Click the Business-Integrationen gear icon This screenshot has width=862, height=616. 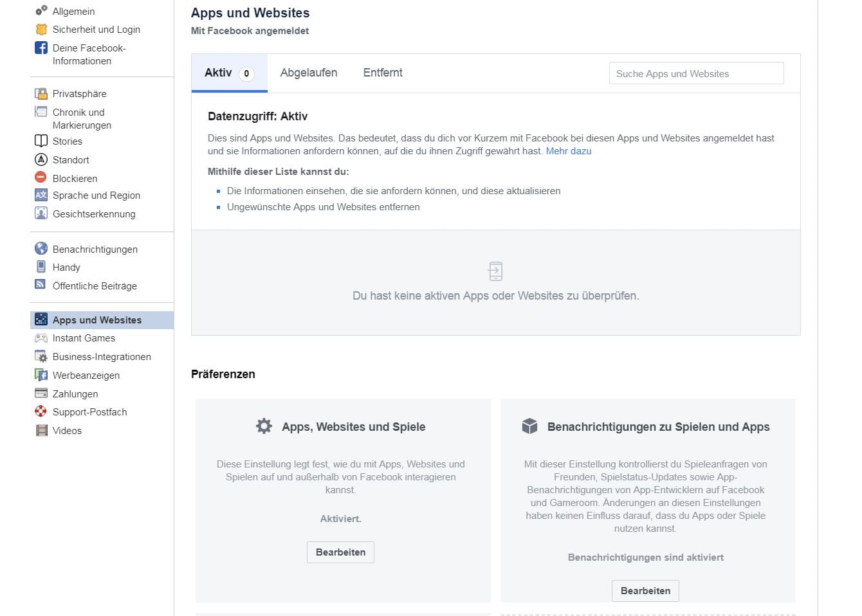(41, 356)
